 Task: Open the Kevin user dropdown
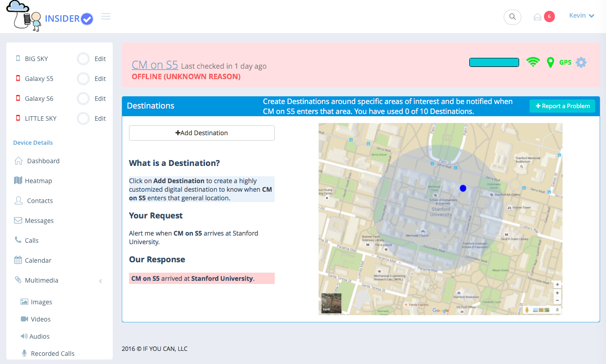point(582,15)
